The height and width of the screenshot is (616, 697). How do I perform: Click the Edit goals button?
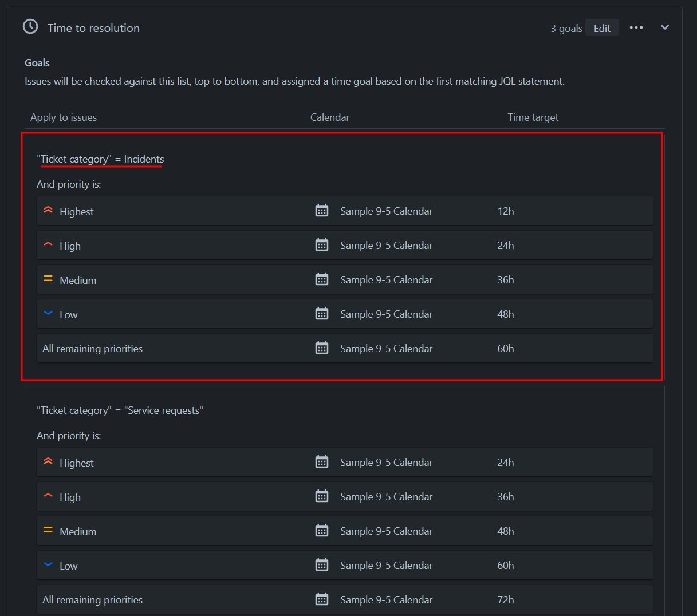tap(601, 28)
